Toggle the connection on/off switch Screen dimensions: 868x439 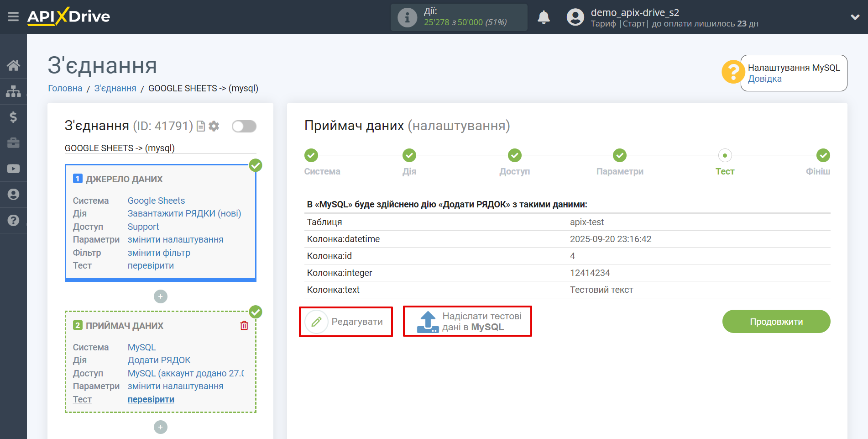pyautogui.click(x=244, y=126)
